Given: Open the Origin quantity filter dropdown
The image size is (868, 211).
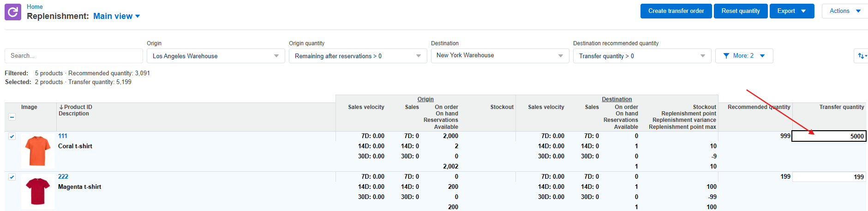Looking at the screenshot, I should pyautogui.click(x=358, y=56).
